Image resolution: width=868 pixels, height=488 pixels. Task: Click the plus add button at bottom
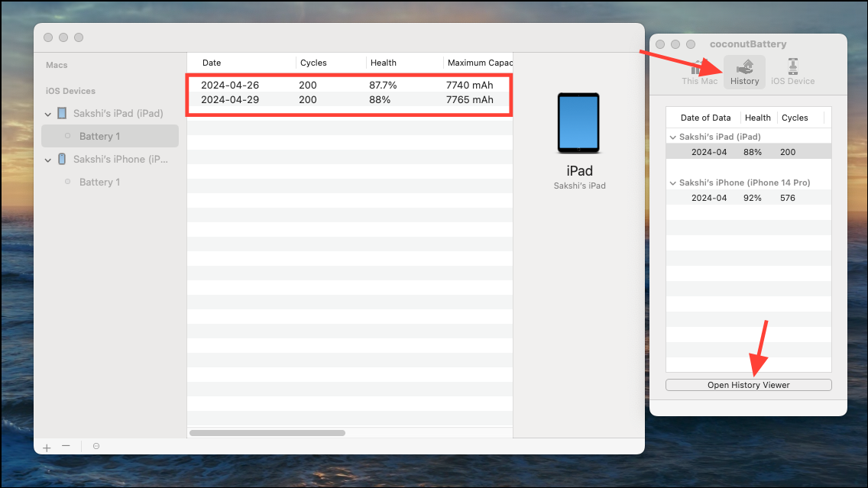click(47, 447)
